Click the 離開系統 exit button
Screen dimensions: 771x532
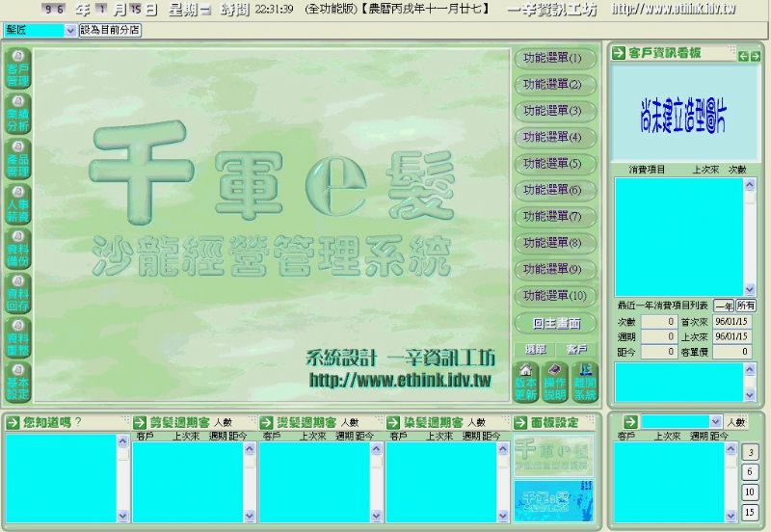pos(585,383)
